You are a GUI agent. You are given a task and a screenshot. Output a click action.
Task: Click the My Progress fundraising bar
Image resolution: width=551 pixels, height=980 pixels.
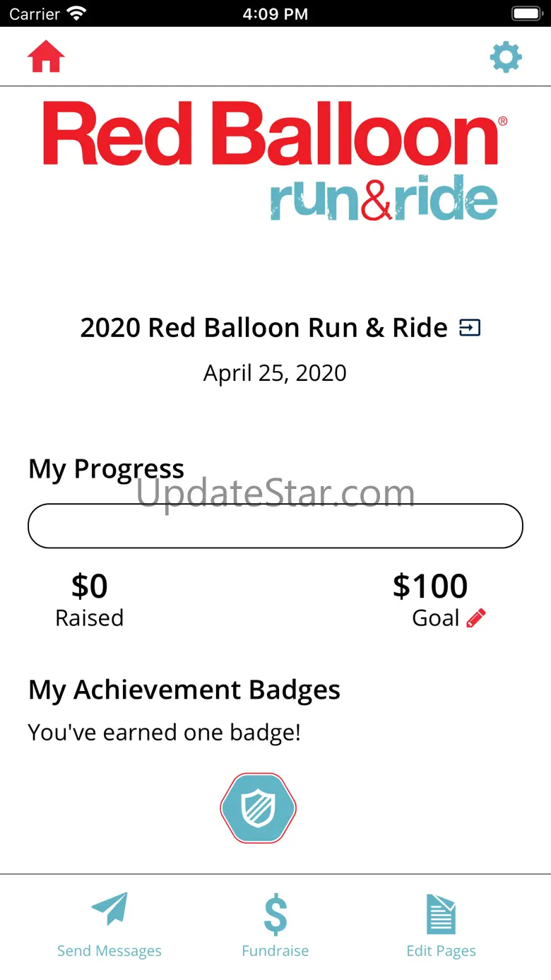(275, 526)
